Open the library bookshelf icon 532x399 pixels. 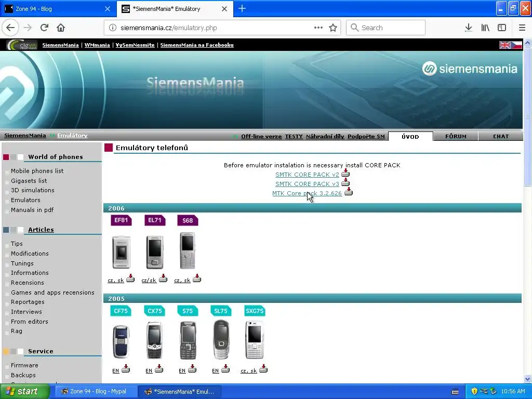(485, 28)
